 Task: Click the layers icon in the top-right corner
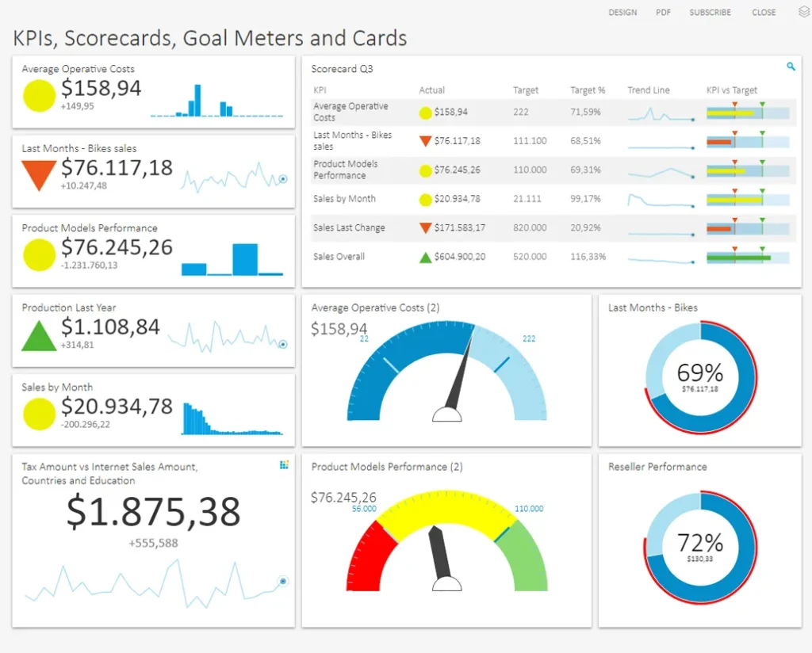point(803,13)
